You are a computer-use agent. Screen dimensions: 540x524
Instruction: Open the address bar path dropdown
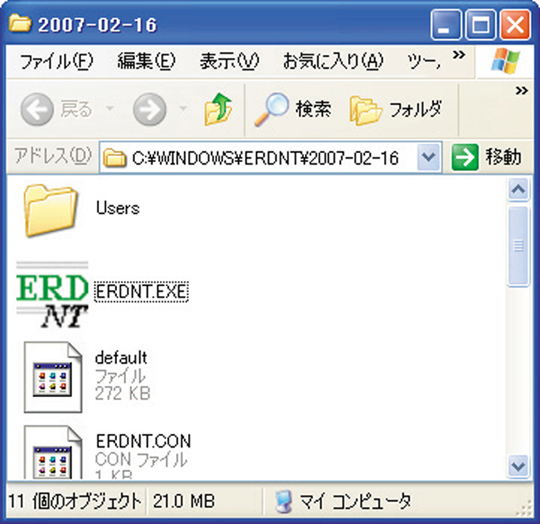pos(428,157)
